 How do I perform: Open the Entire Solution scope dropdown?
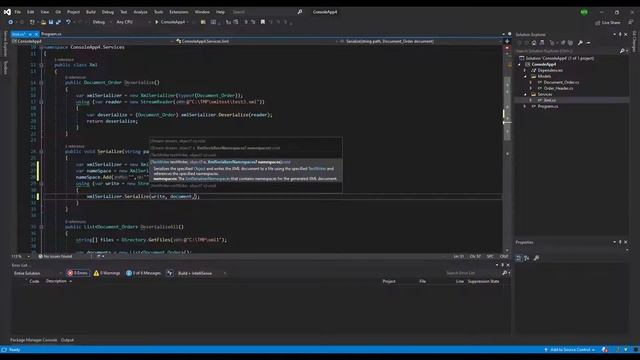(38, 273)
